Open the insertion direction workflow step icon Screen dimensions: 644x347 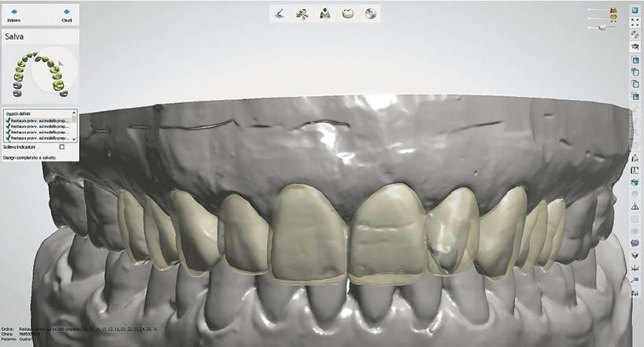(324, 13)
